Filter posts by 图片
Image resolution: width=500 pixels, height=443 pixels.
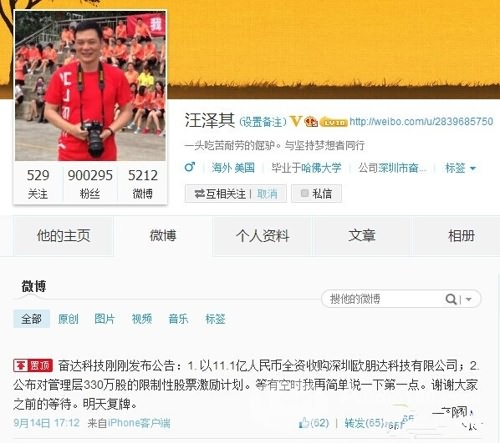click(104, 319)
